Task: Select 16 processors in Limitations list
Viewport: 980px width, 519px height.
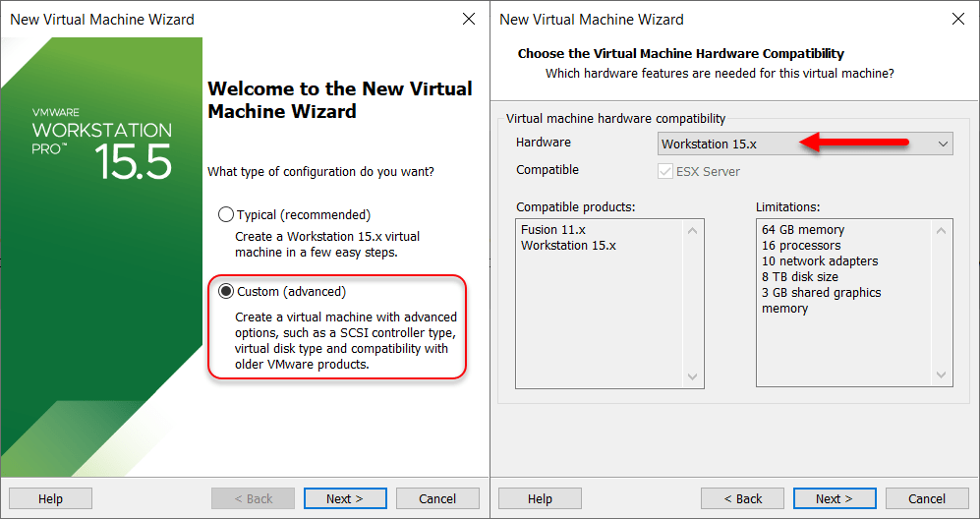Action: (801, 245)
